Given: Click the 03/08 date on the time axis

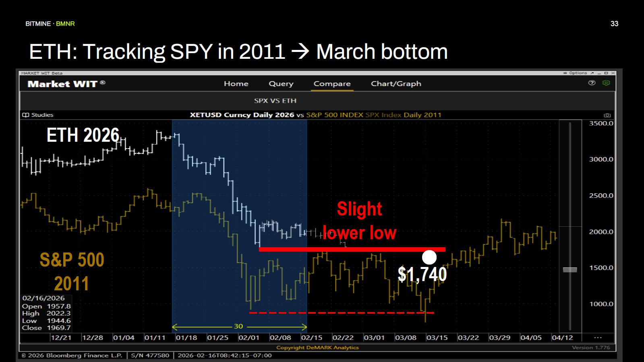Looking at the screenshot, I should (406, 337).
